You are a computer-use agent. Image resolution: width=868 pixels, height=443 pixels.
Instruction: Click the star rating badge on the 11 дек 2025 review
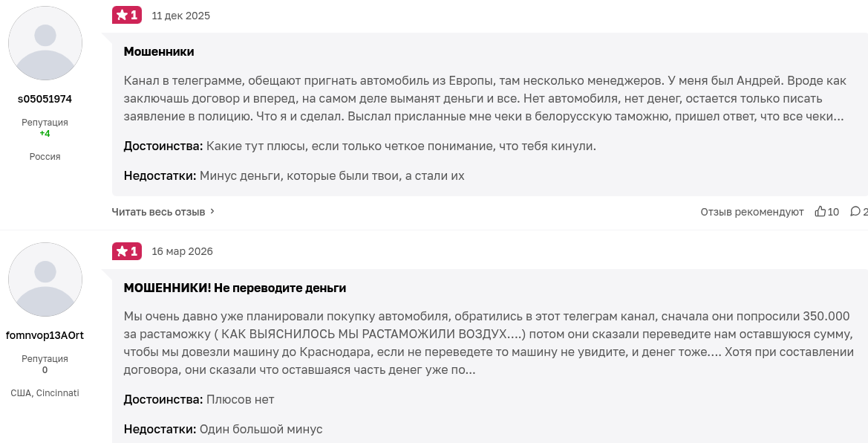pos(127,15)
